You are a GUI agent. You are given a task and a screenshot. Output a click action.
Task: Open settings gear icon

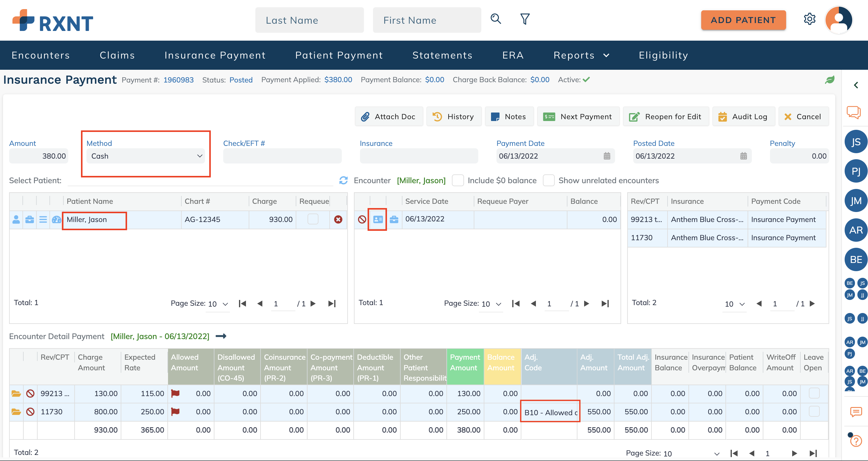click(809, 19)
